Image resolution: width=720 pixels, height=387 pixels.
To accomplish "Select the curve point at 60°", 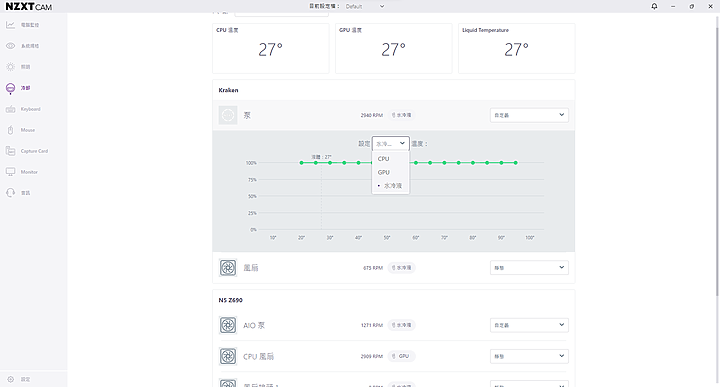I will (416, 163).
